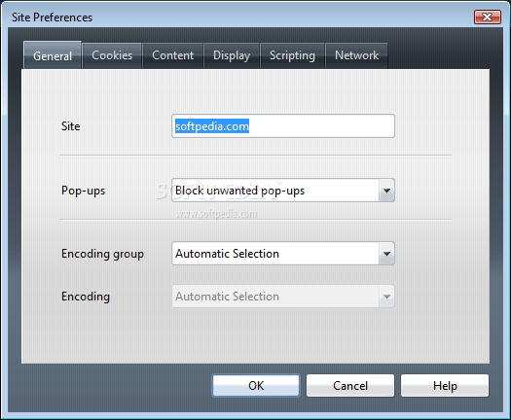This screenshot has width=511, height=420.
Task: Open the Content tab
Action: [x=172, y=55]
